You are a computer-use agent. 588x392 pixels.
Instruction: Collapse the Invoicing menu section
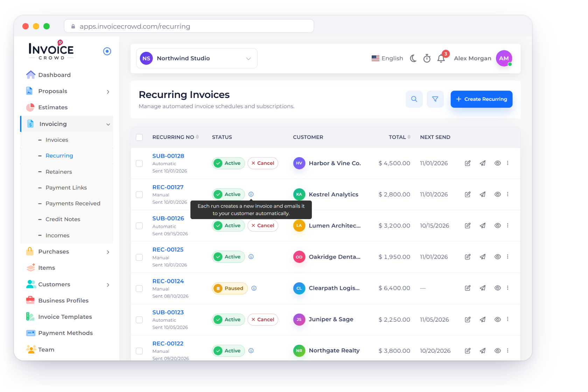108,124
